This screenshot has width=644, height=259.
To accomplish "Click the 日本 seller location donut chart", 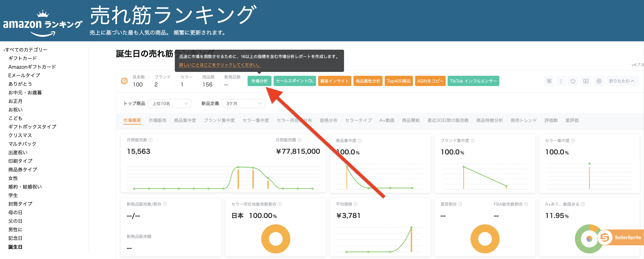I will [276, 239].
